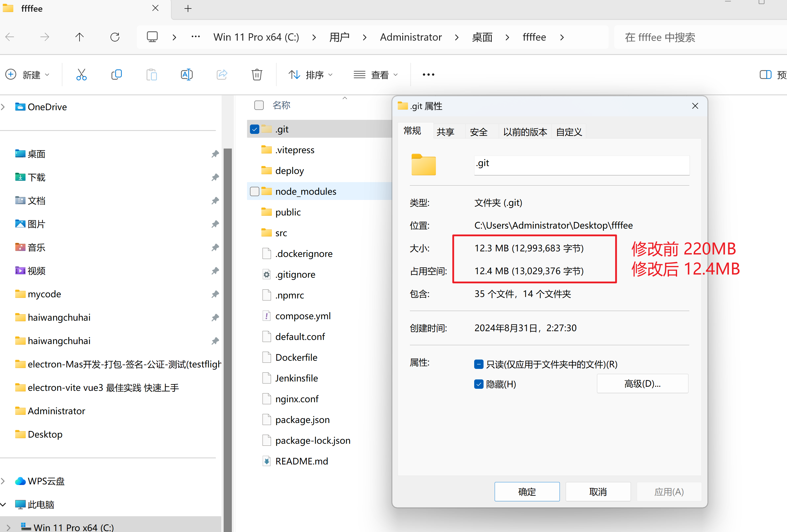
Task: Click the Rename icon in toolbar
Action: (x=187, y=75)
